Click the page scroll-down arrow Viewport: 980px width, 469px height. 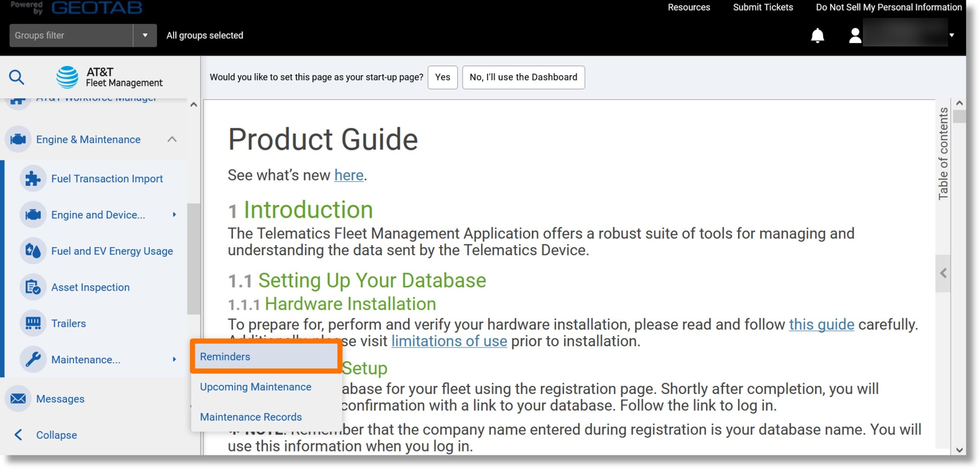tap(959, 450)
